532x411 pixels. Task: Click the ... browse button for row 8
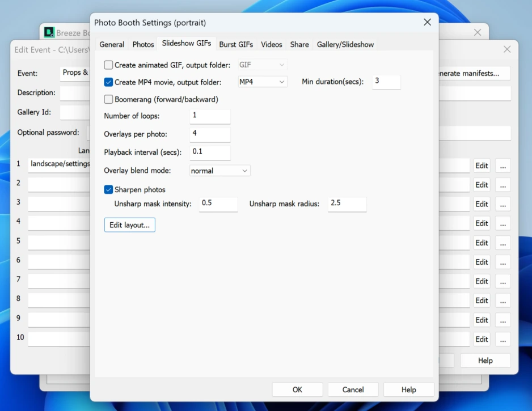(x=503, y=300)
